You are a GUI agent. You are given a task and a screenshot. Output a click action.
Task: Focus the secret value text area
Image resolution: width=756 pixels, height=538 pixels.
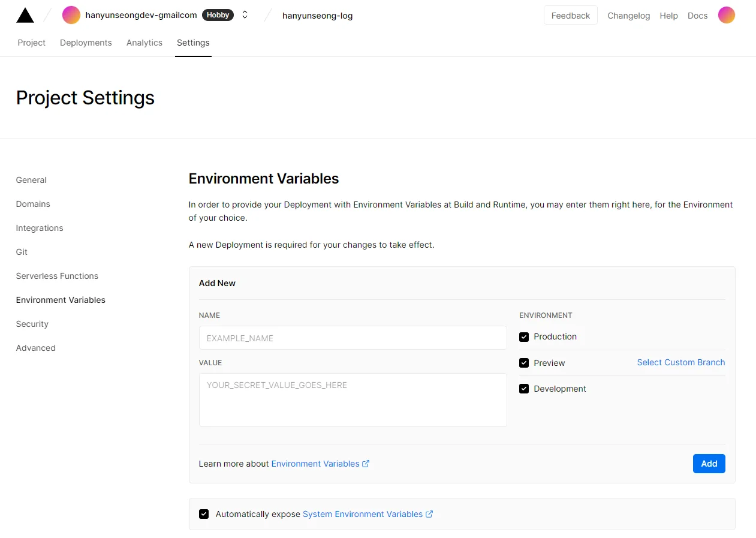coord(353,400)
